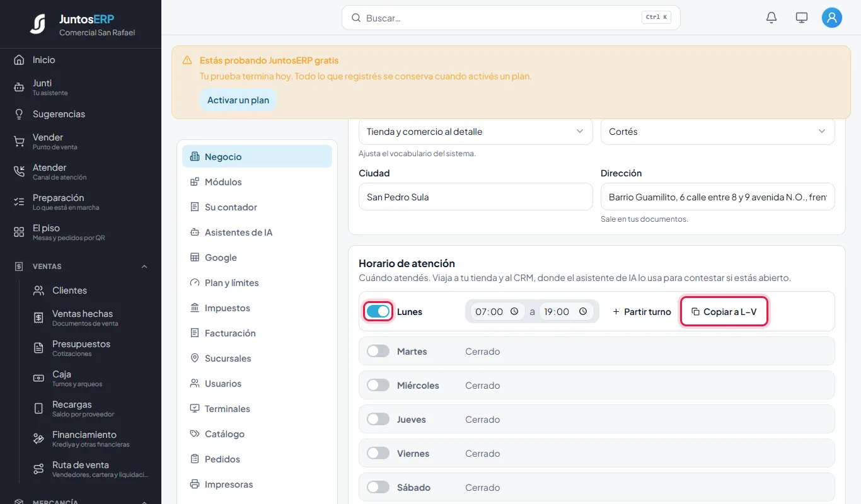Focus the Buscar search box
Image resolution: width=861 pixels, height=504 pixels.
click(511, 18)
